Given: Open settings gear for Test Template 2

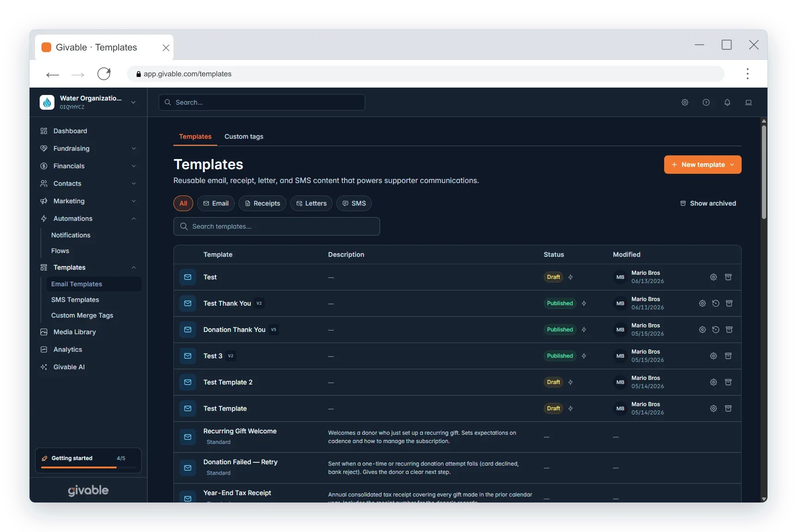Looking at the screenshot, I should tap(714, 382).
